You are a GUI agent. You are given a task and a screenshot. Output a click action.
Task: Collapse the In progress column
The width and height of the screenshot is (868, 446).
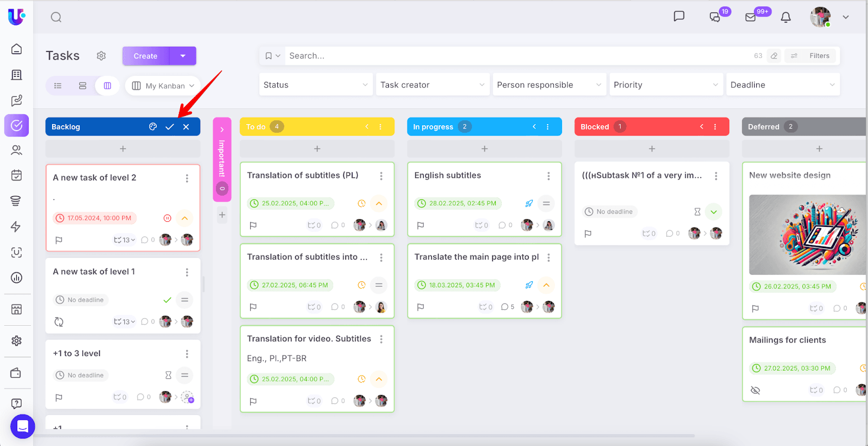[534, 127]
